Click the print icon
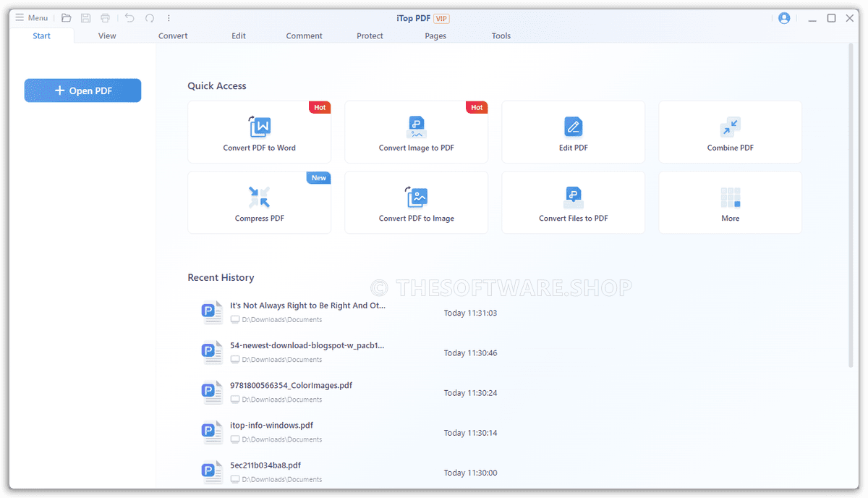The width and height of the screenshot is (868, 498). click(106, 18)
